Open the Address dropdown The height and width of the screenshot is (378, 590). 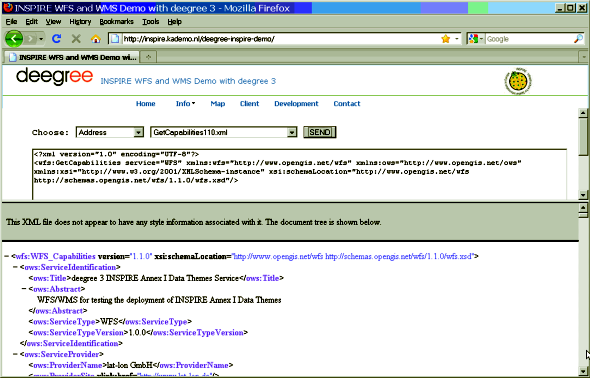coord(109,132)
